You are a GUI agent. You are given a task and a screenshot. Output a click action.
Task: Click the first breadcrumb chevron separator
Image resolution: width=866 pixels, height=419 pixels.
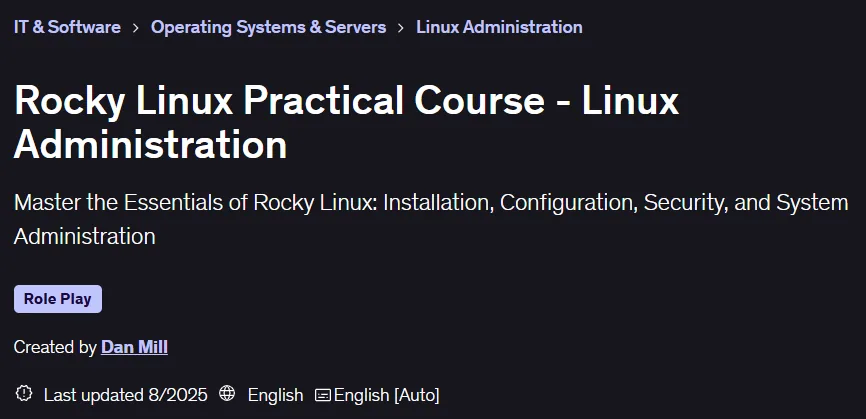click(x=136, y=28)
